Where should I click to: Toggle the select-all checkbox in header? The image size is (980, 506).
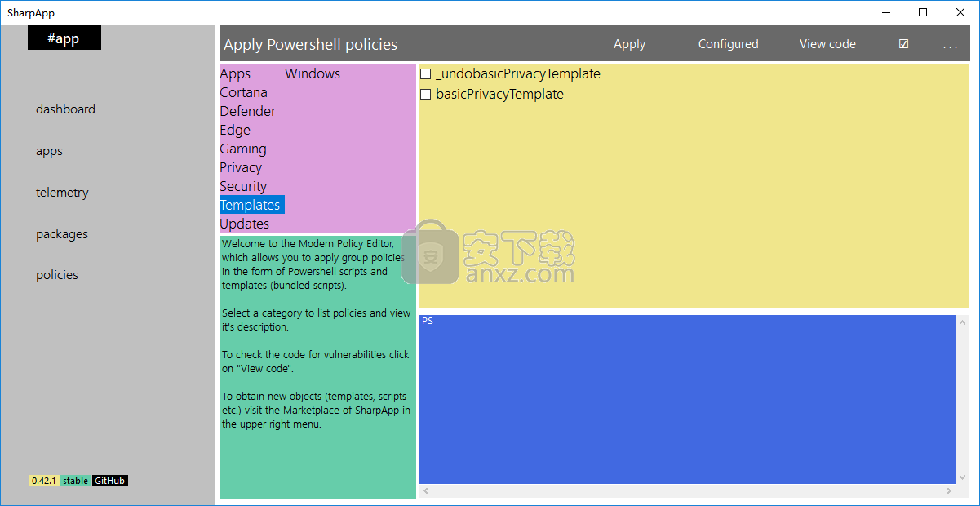(903, 44)
